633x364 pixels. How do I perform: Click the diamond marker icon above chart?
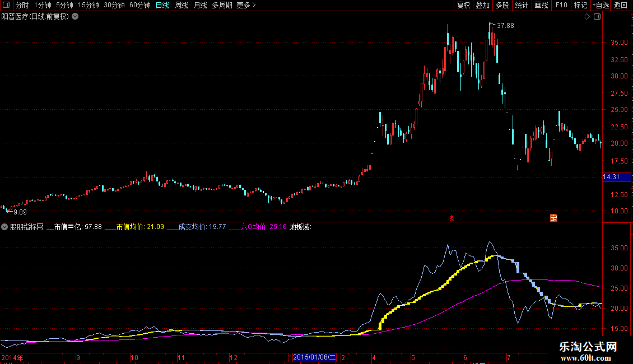tap(587, 17)
